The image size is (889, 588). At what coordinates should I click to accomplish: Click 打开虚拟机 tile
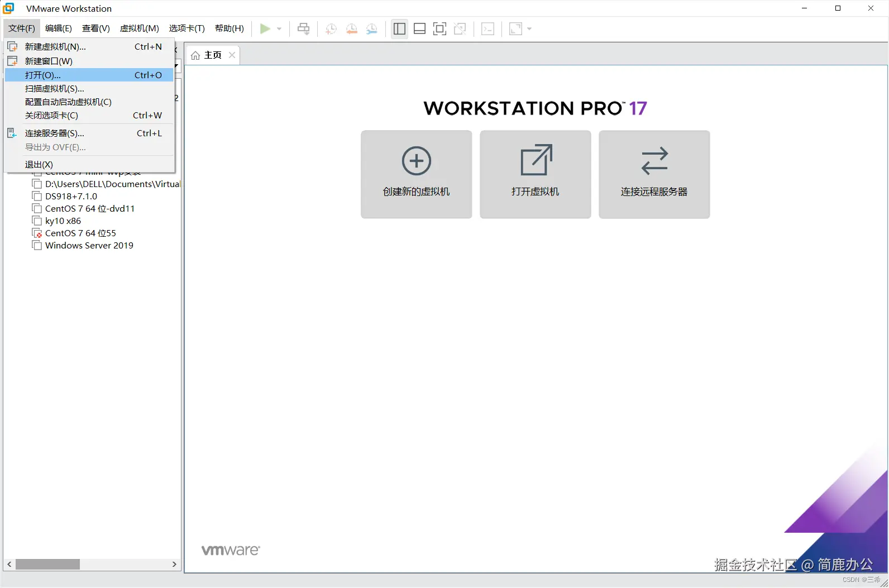tap(536, 174)
